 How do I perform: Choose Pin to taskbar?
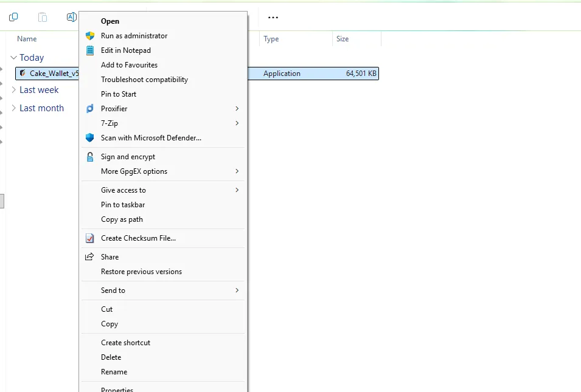(163, 205)
